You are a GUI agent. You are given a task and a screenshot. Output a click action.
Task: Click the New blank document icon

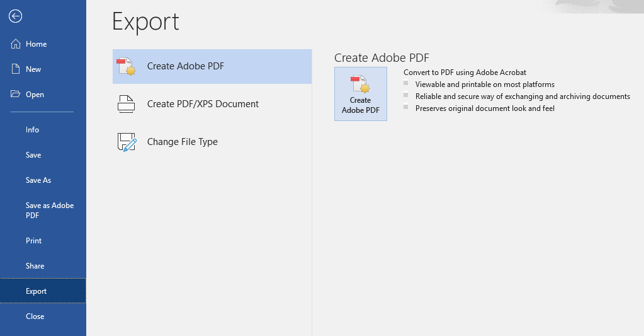[16, 69]
